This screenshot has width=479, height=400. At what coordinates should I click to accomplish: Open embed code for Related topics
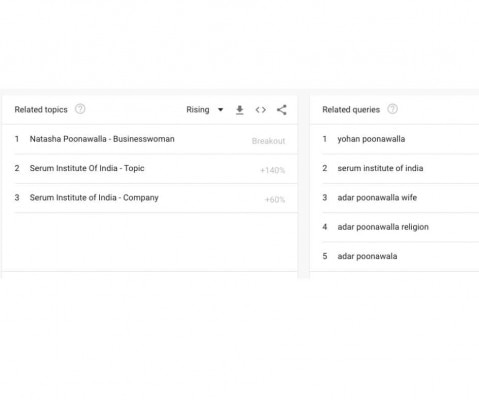click(x=261, y=110)
